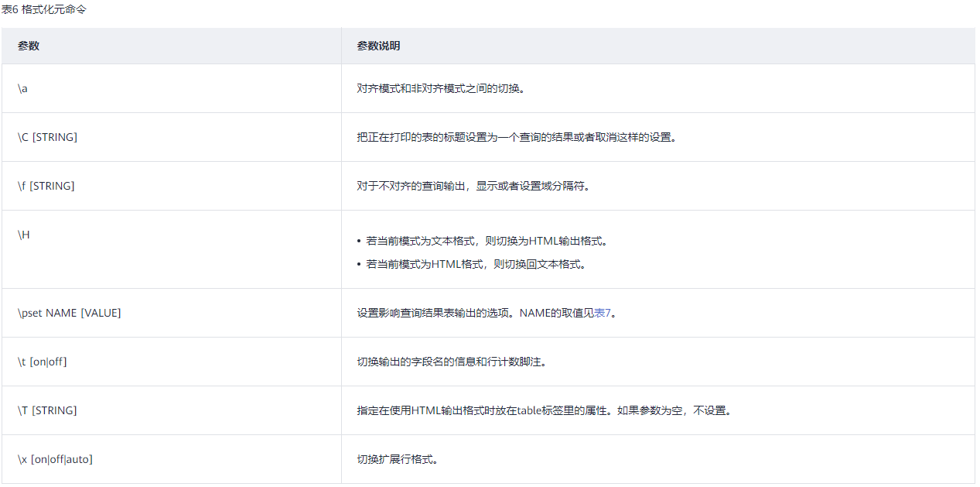
Task: Click the description about 设置域分隔符
Action: [474, 186]
